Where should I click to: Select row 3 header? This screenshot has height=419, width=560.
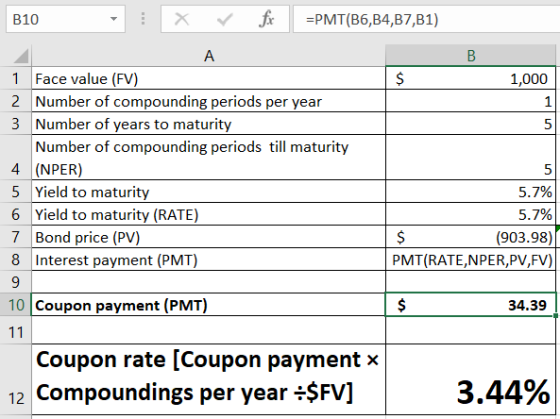[15, 124]
